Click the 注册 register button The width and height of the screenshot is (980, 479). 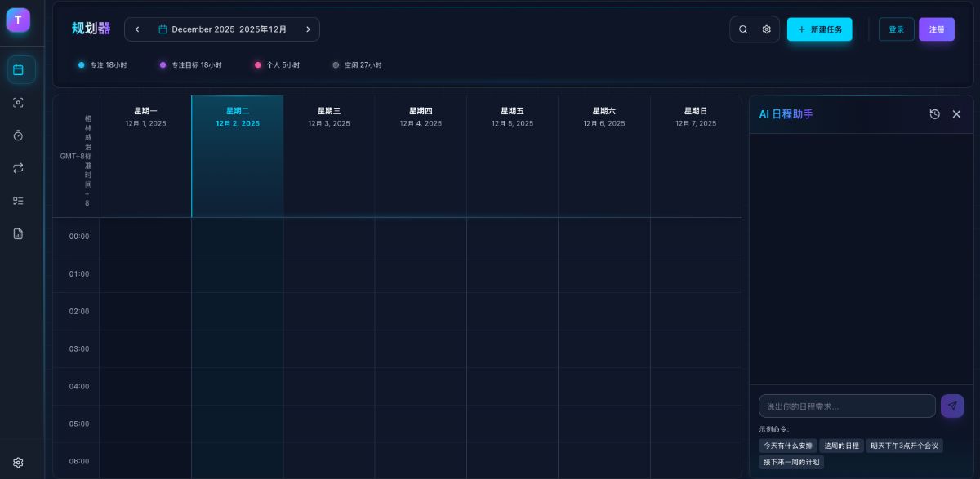936,29
